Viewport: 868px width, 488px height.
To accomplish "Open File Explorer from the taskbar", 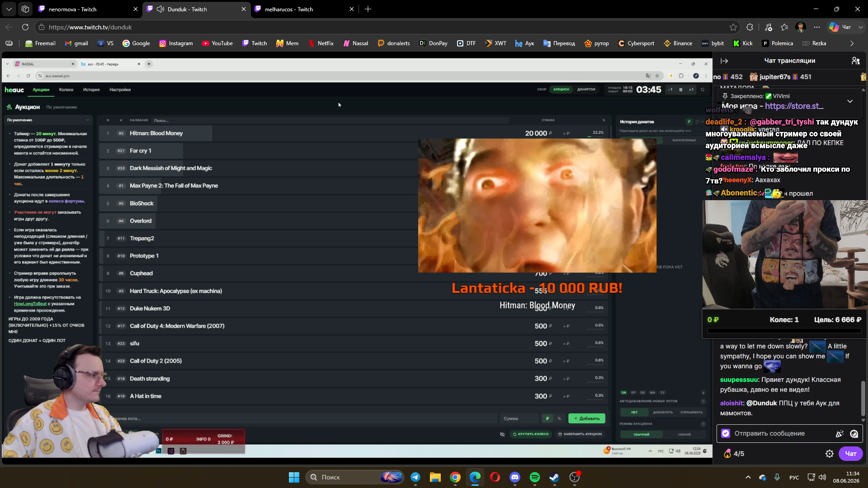I will (x=435, y=477).
